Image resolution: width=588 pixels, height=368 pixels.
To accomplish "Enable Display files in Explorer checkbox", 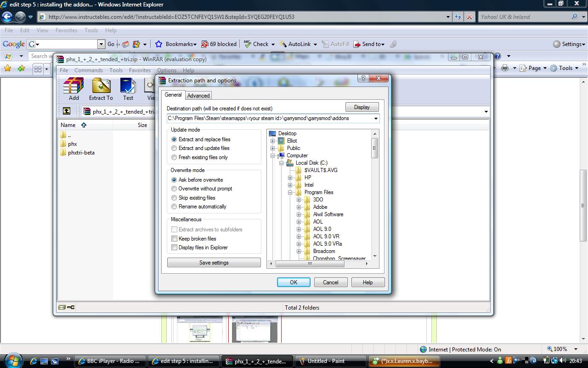I will (x=174, y=247).
